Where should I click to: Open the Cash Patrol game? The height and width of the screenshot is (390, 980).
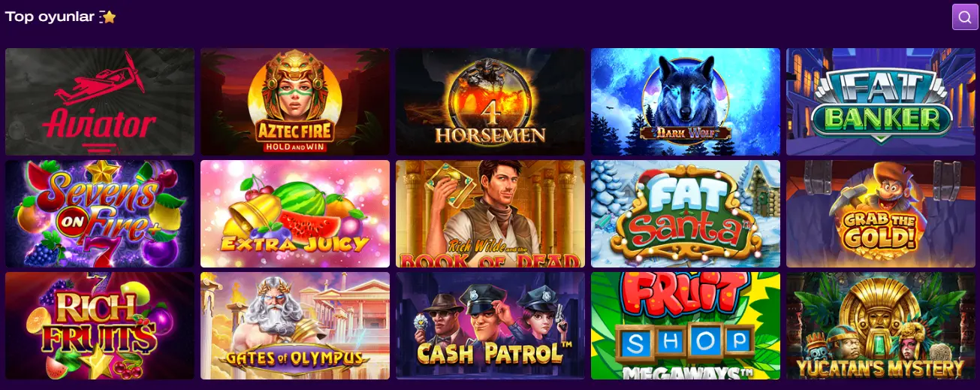coord(490,325)
